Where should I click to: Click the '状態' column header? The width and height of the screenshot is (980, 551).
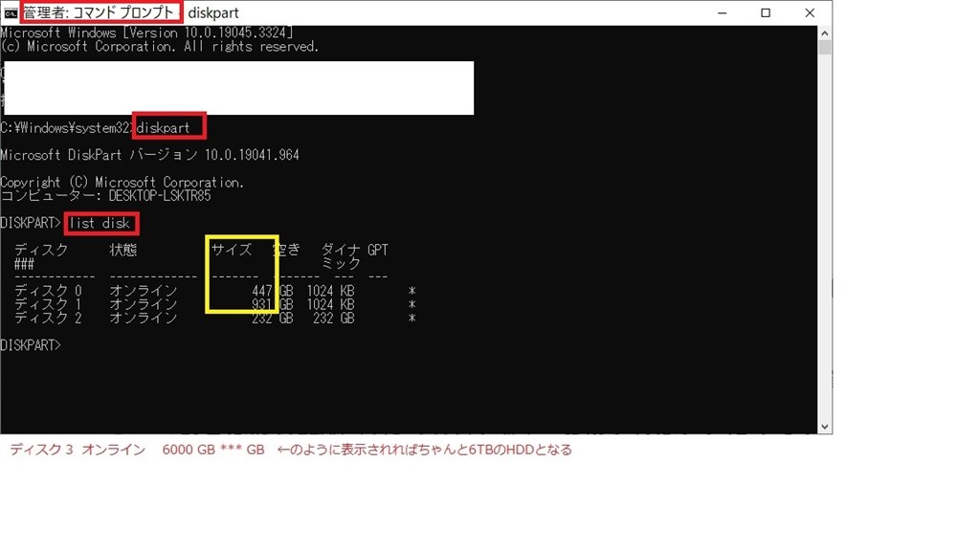(123, 250)
